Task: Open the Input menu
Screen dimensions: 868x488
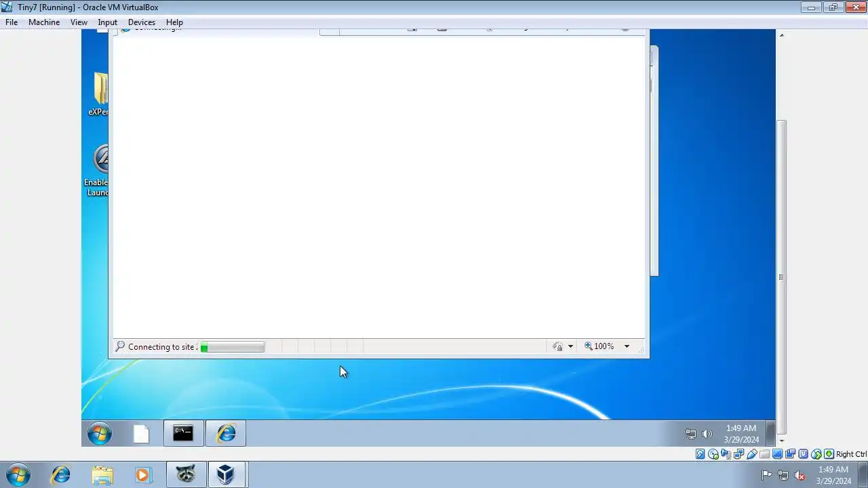Action: click(107, 22)
